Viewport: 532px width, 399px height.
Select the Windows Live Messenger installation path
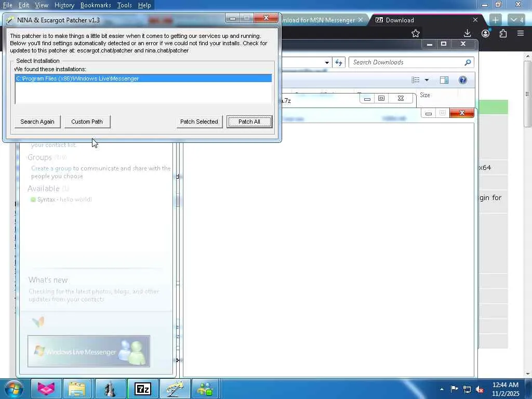click(143, 78)
